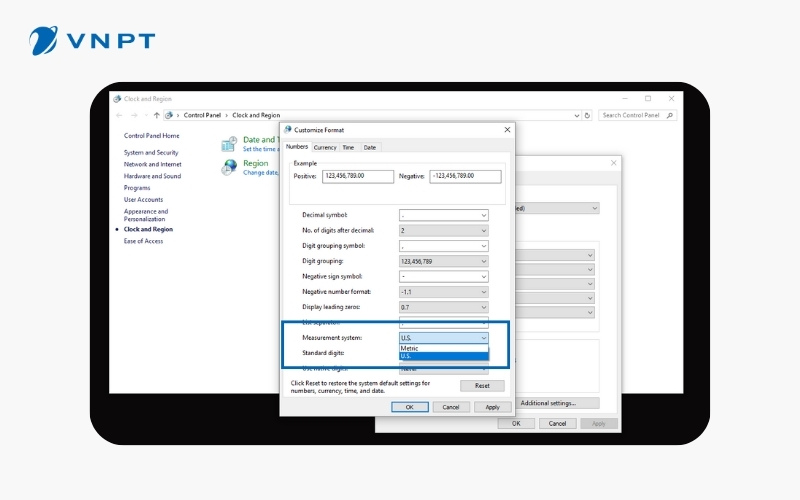Close the Customize Format dialog
800x500 pixels.
(x=507, y=130)
